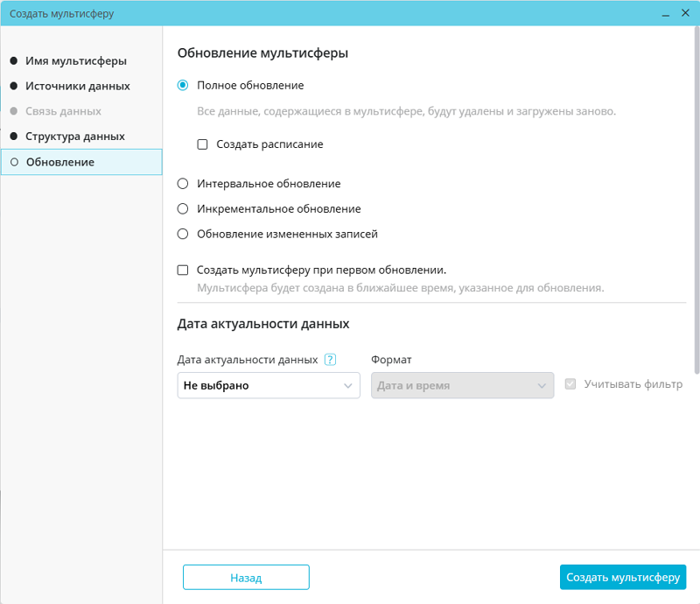
Task: Choose Инкрементальное обновление radio button
Action: (183, 209)
